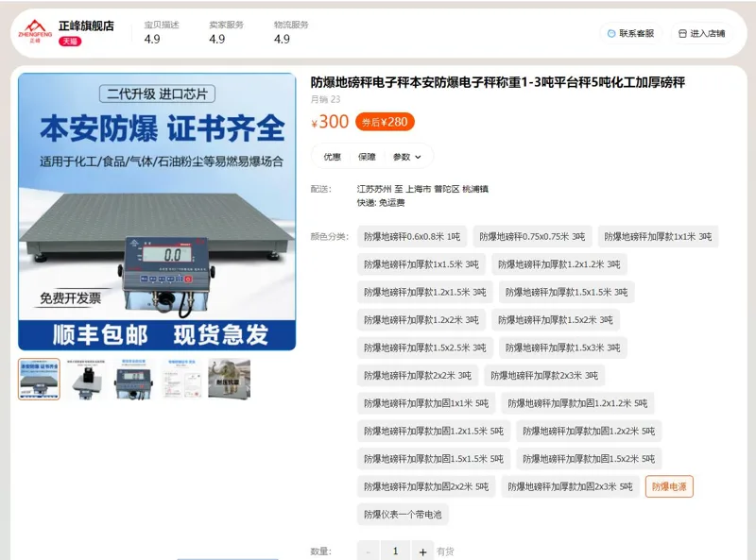Pick 防爆地磅秤加厚款加固2x3米 5吨 variant
This screenshot has width=756, height=560.
571,486
